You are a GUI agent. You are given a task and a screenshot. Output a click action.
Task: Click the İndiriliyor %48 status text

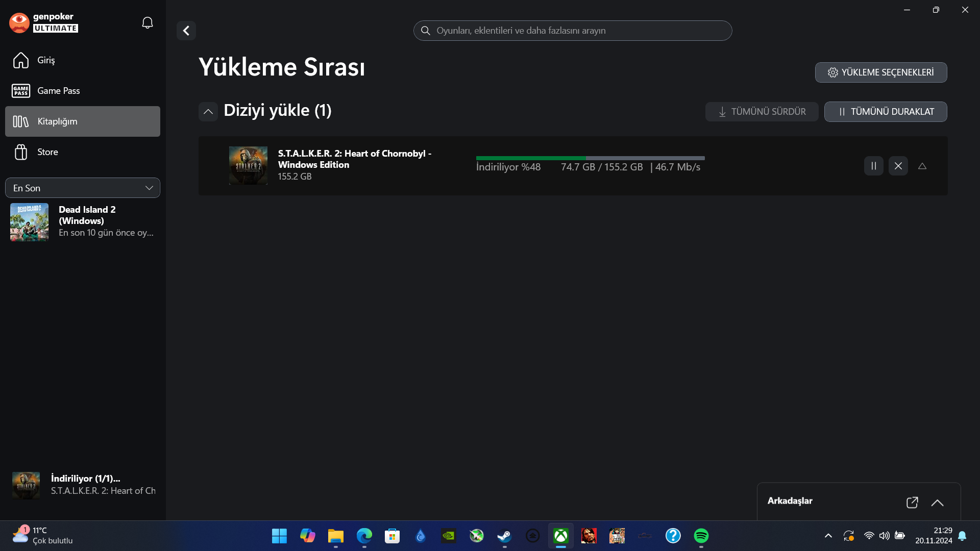[508, 167]
